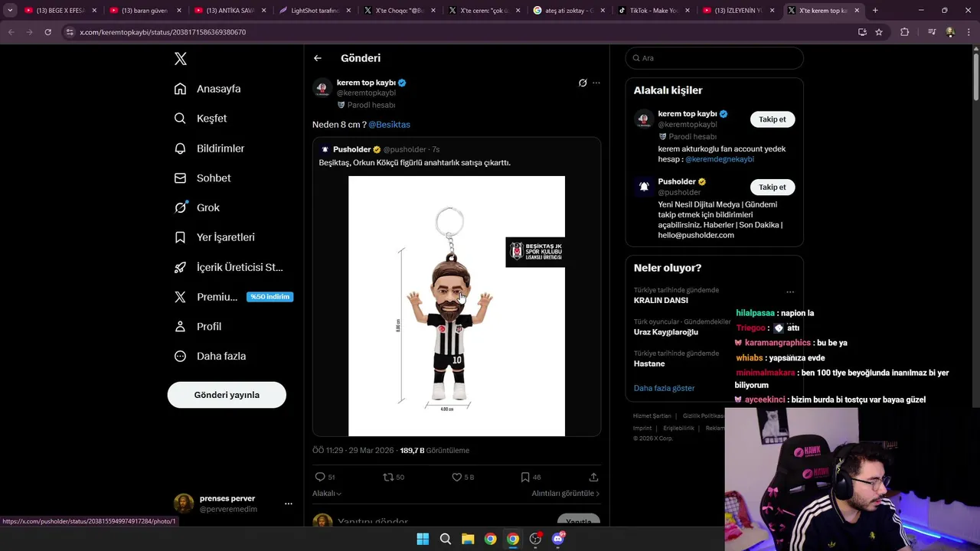Open İçerik Üreticisi Studio item
The image size is (980, 551).
pos(229,267)
